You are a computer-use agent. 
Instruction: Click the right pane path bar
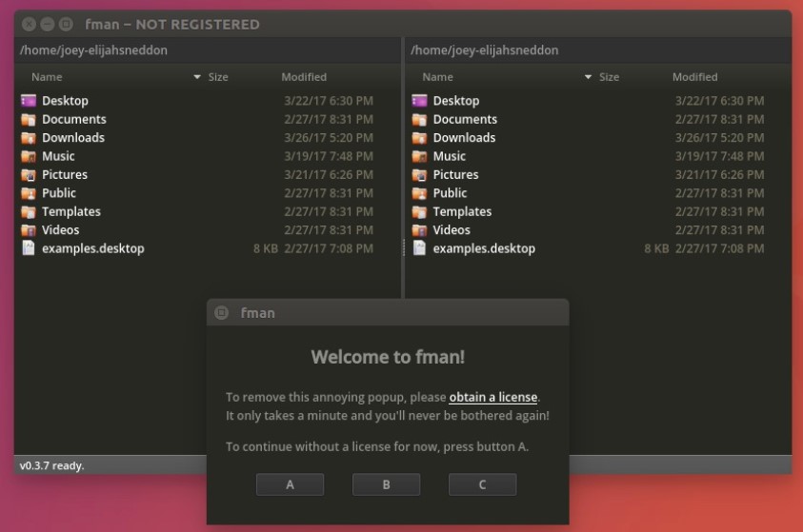(x=598, y=50)
